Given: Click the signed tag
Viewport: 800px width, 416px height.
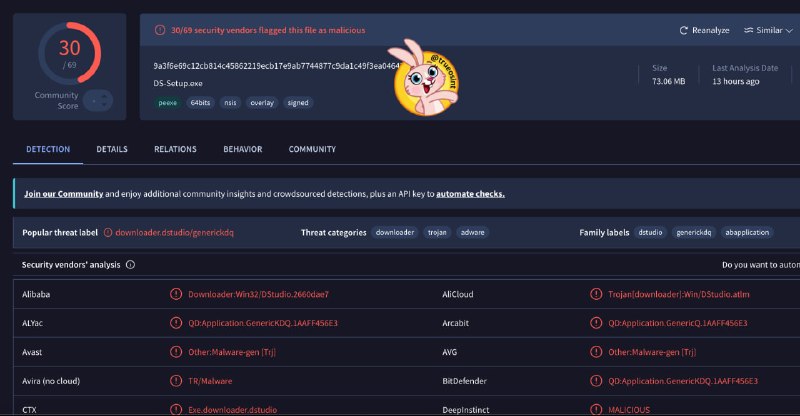Looking at the screenshot, I should click(x=298, y=103).
